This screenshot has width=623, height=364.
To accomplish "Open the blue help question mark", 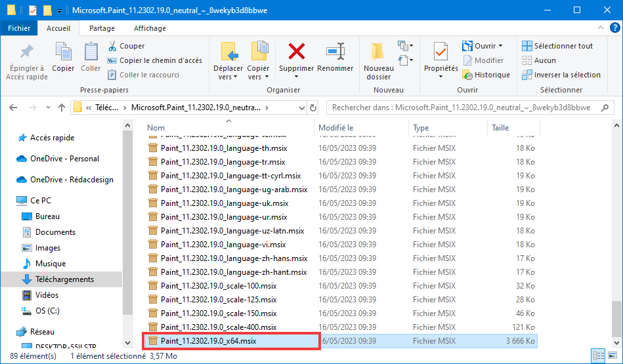I will point(614,28).
